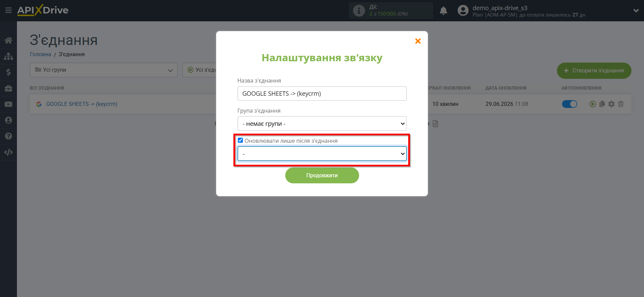Viewport: 644px width, 297px height.
Task: Expand the account menu chevron
Action: pyautogui.click(x=636, y=11)
